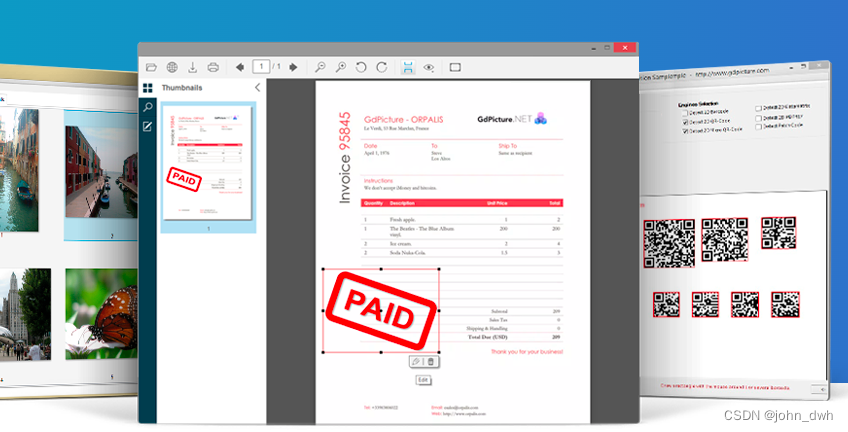Click the page number input box

click(x=261, y=67)
